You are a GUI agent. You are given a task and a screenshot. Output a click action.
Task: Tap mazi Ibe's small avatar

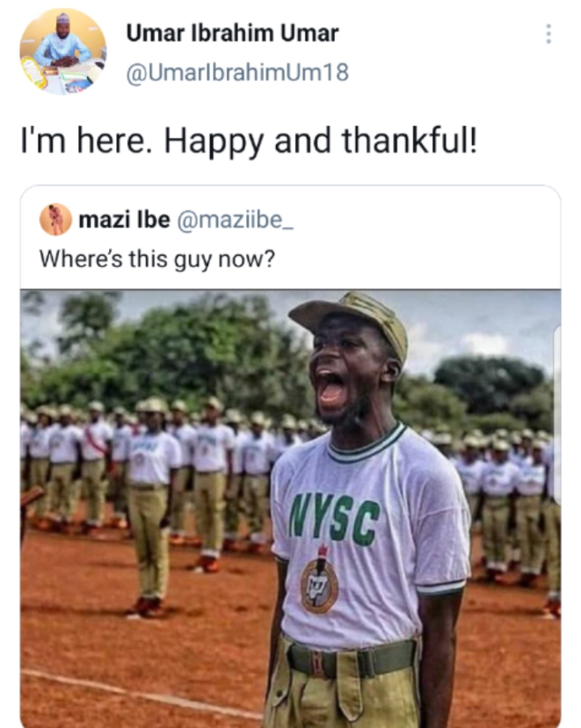point(55,219)
